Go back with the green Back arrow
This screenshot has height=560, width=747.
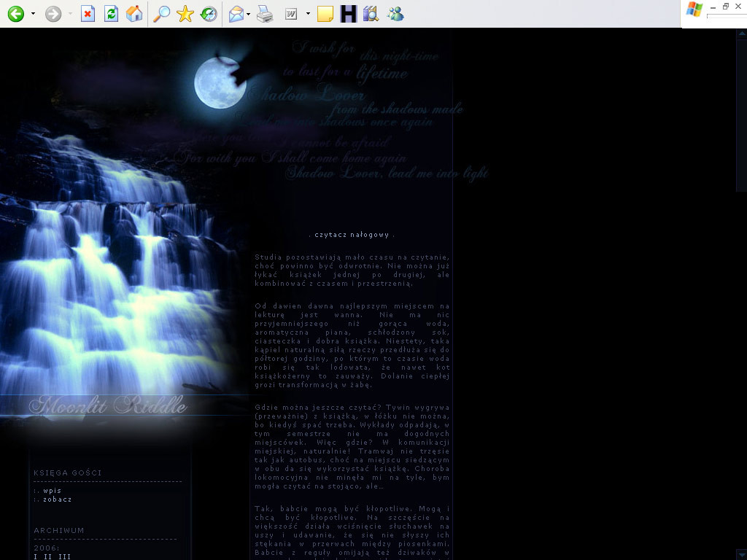click(16, 14)
